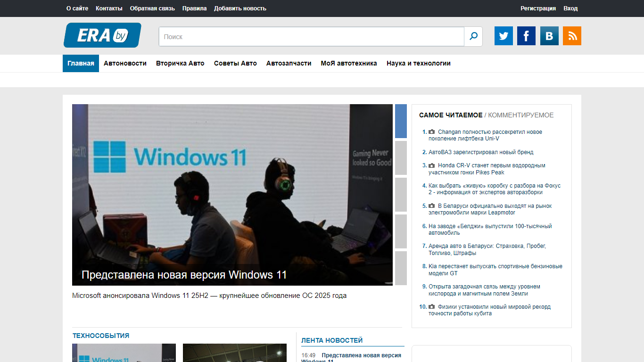
Task: Click camera icon beside Changan article
Action: 431,132
